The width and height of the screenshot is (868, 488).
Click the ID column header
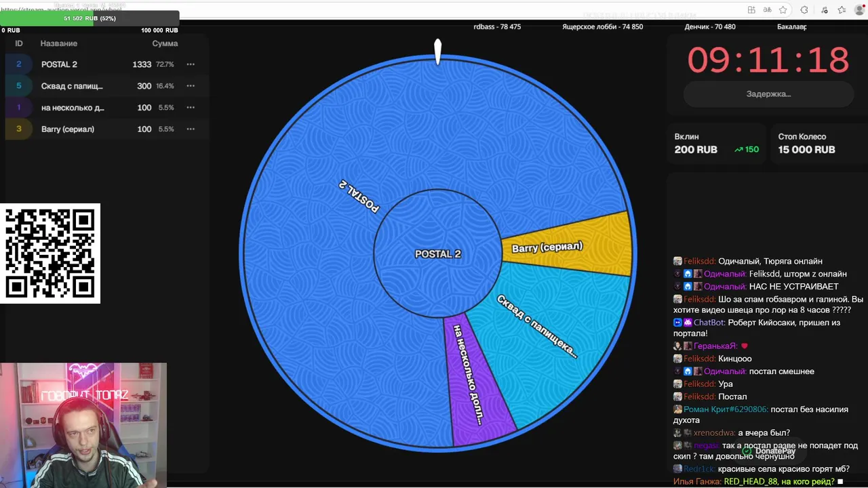[x=19, y=43]
